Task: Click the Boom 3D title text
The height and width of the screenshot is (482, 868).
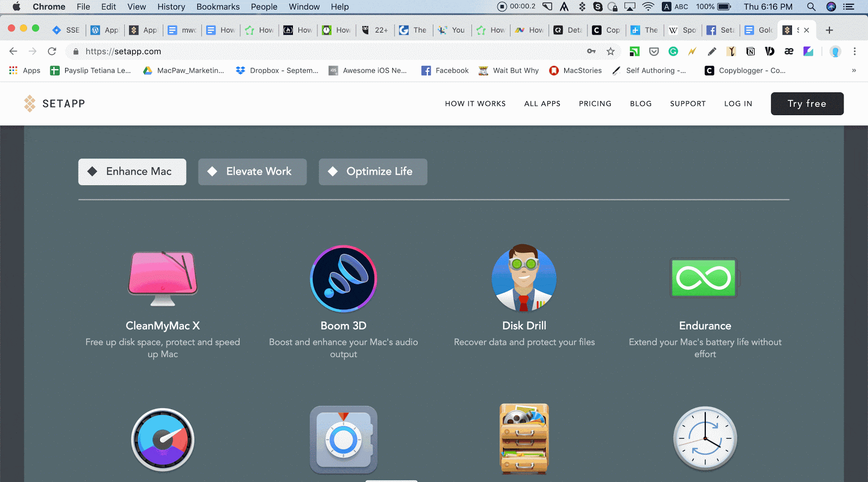Action: (343, 326)
